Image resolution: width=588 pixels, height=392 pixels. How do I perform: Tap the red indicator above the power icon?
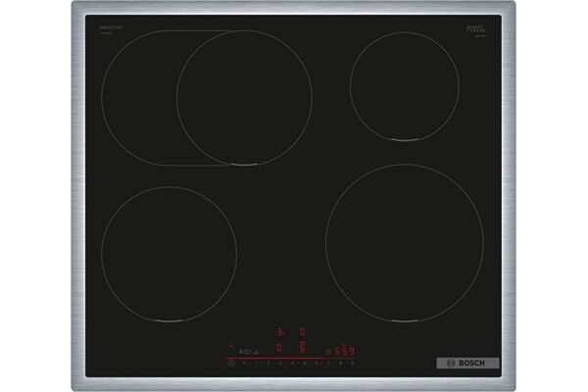(232, 345)
